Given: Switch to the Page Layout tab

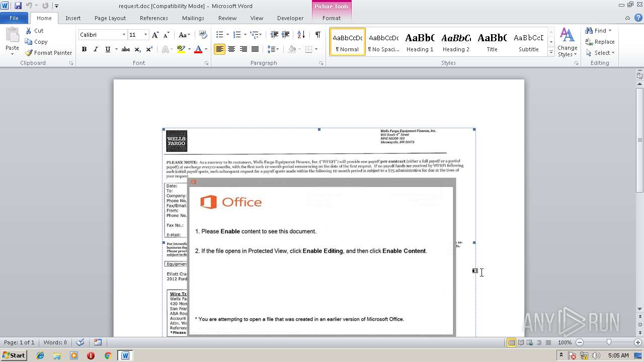Looking at the screenshot, I should point(110,18).
